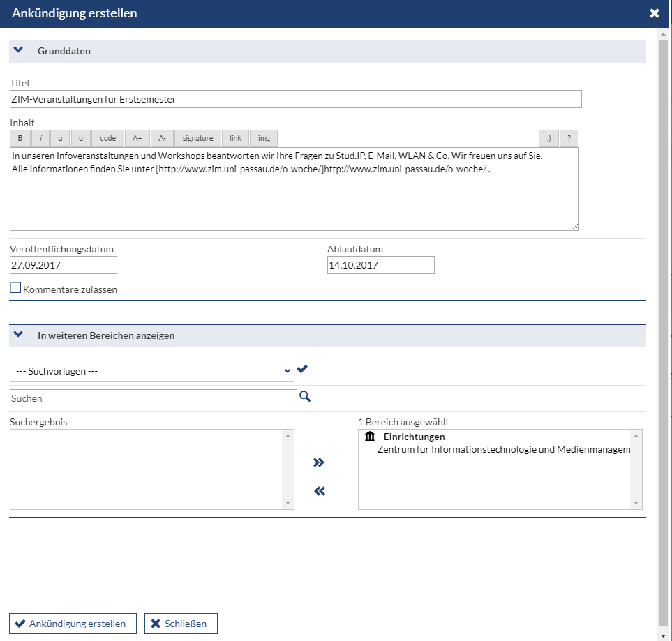Select Zentrum für Informationstechnologie entry
672x641 pixels.
[504, 449]
